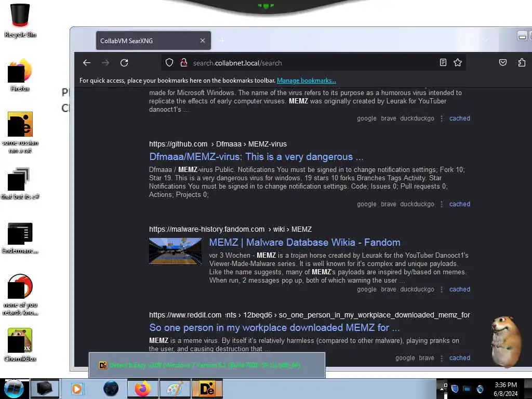Viewport: 532px width, 399px height.
Task: Click the Firefox forward navigation arrow
Action: 105,63
